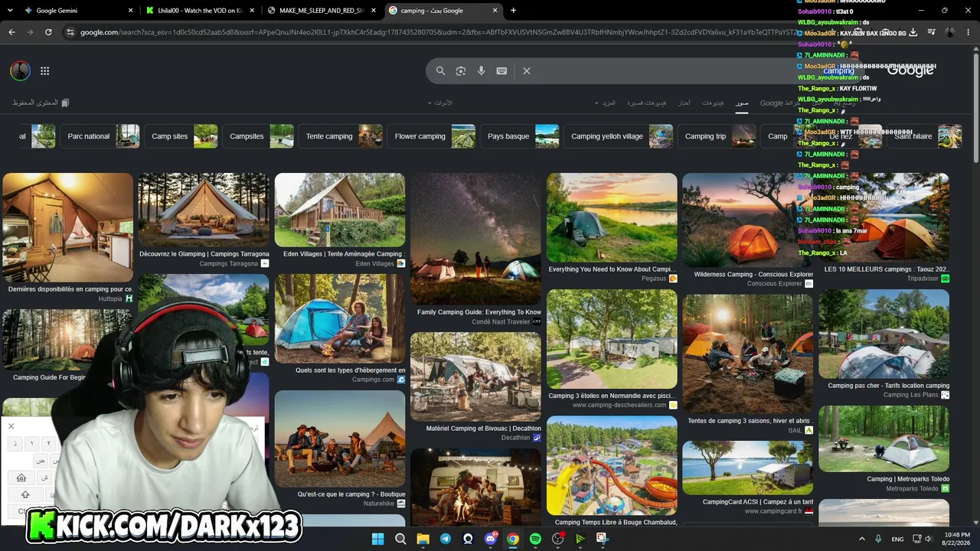Close the Google Gemini tab

coord(130,11)
